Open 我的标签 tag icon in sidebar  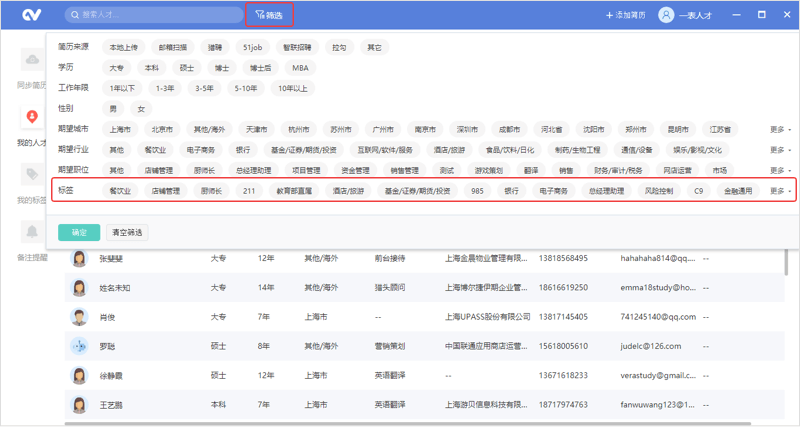[32, 174]
